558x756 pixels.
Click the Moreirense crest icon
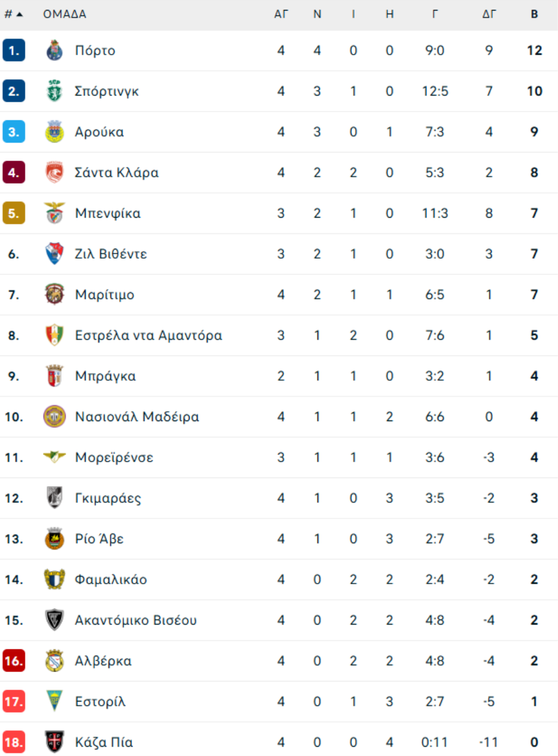coord(55,457)
